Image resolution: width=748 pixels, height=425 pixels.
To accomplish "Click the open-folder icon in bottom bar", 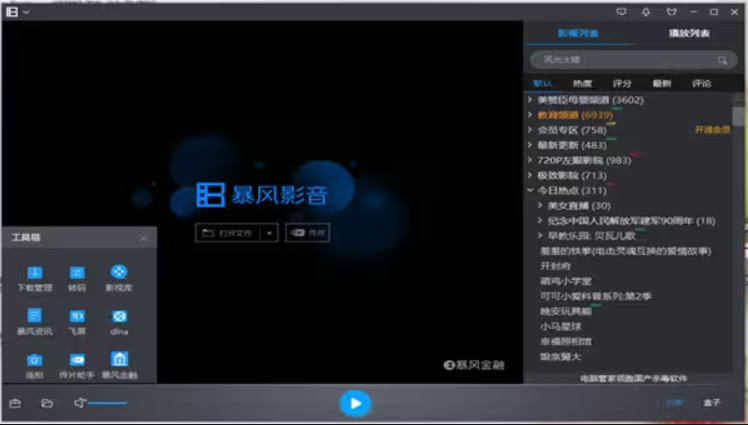I will (x=47, y=404).
